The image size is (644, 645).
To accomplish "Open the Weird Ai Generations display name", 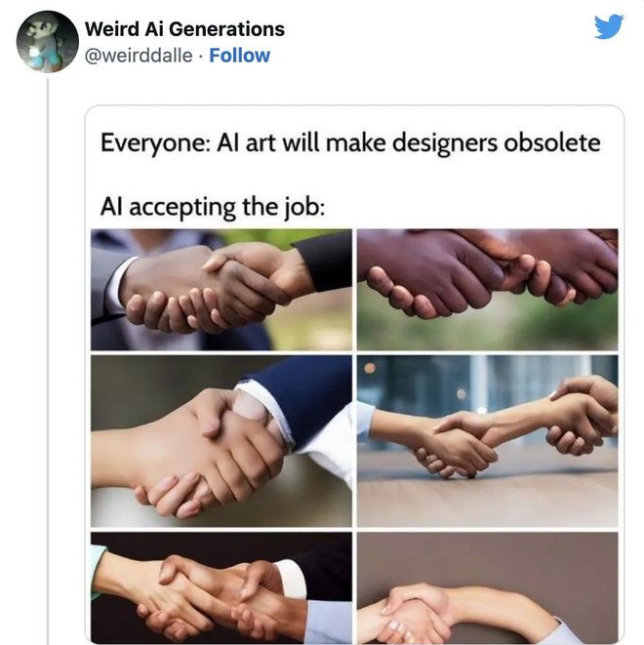I will tap(184, 29).
